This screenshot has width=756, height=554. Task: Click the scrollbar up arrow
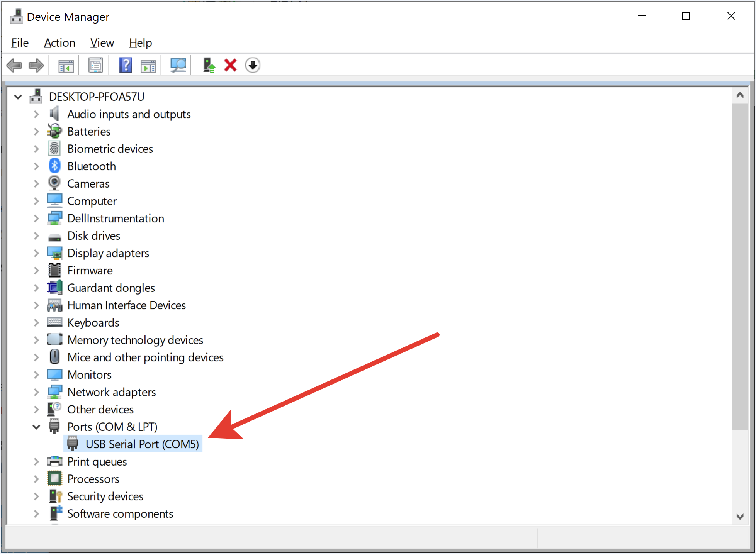[x=740, y=95]
